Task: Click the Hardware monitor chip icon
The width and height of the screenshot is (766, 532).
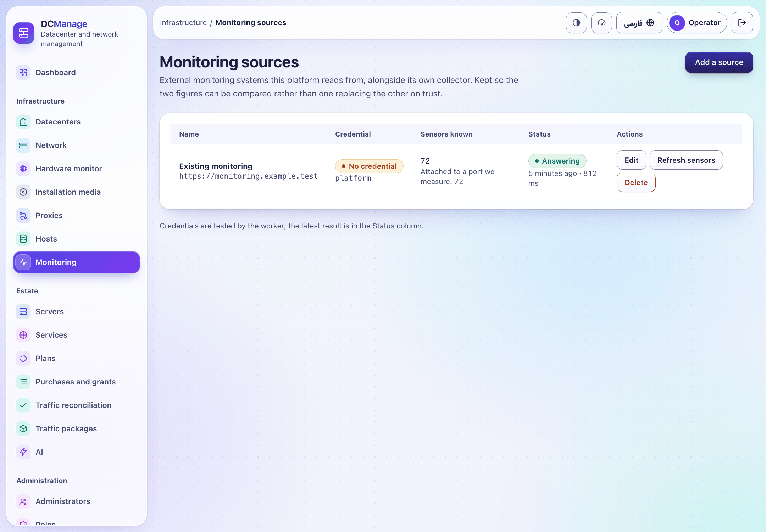Action: coord(23,169)
